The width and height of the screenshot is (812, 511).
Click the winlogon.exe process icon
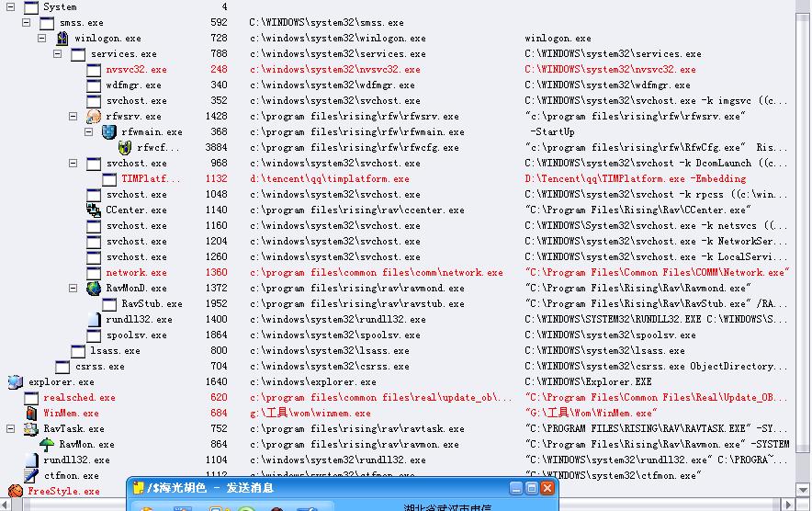point(62,39)
